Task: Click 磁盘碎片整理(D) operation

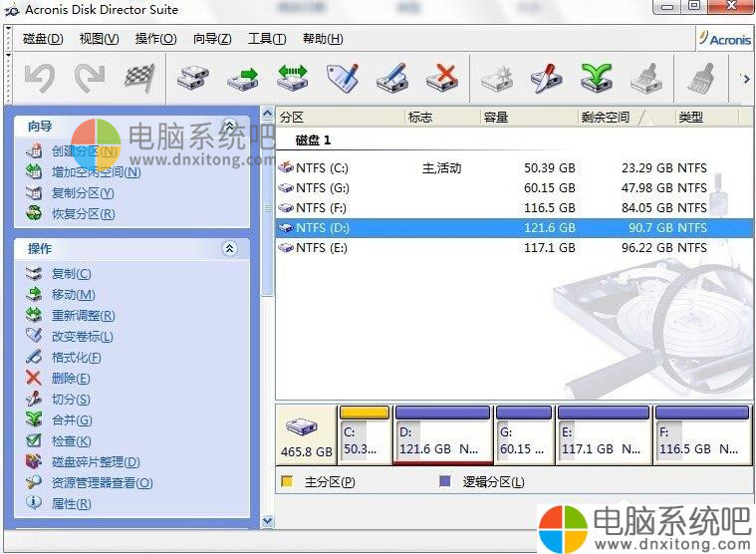Action: tap(96, 462)
